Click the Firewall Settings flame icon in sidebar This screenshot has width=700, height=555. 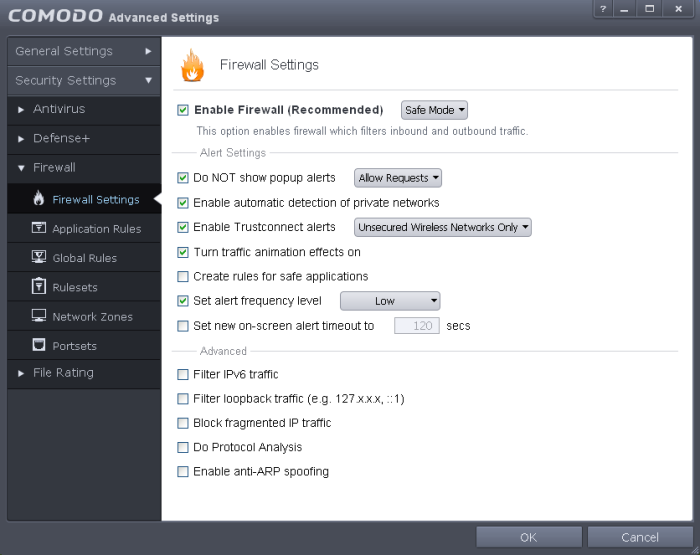39,199
